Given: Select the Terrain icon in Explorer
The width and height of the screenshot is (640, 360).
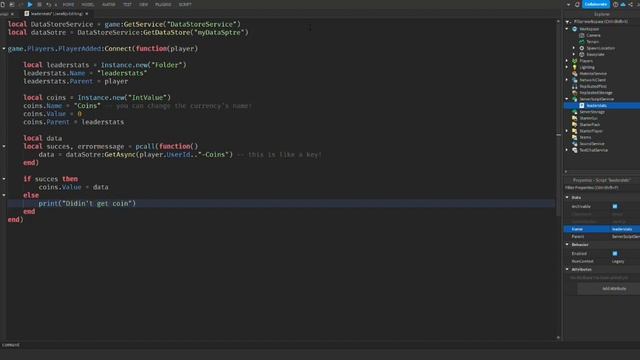Looking at the screenshot, I should tap(582, 42).
